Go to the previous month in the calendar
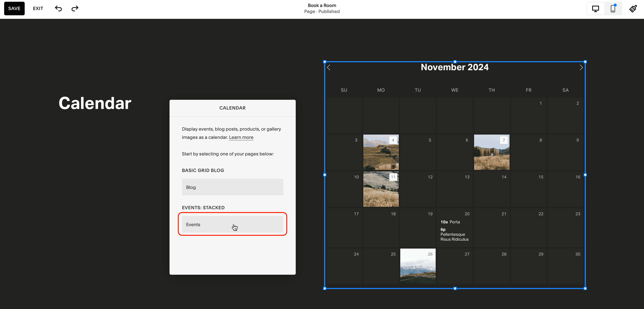The height and width of the screenshot is (309, 644). coord(329,67)
